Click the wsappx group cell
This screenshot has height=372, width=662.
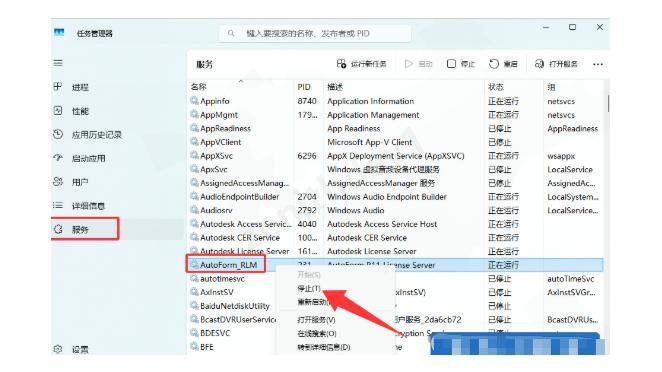pyautogui.click(x=561, y=156)
